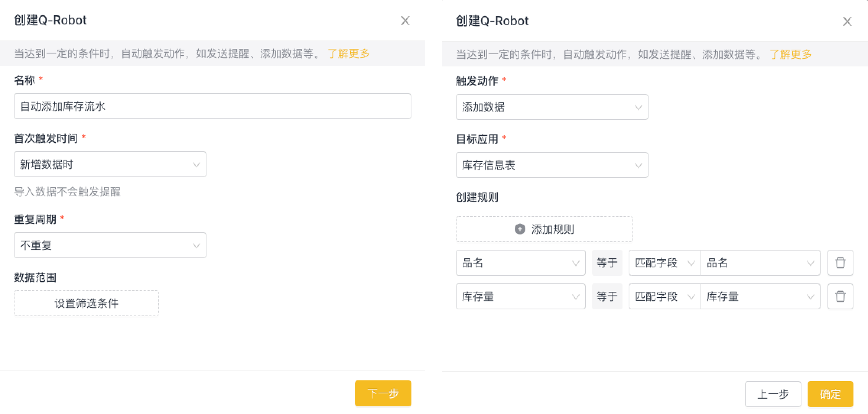Click the 上一步 button
Viewport: 868px width, 414px height.
773,394
